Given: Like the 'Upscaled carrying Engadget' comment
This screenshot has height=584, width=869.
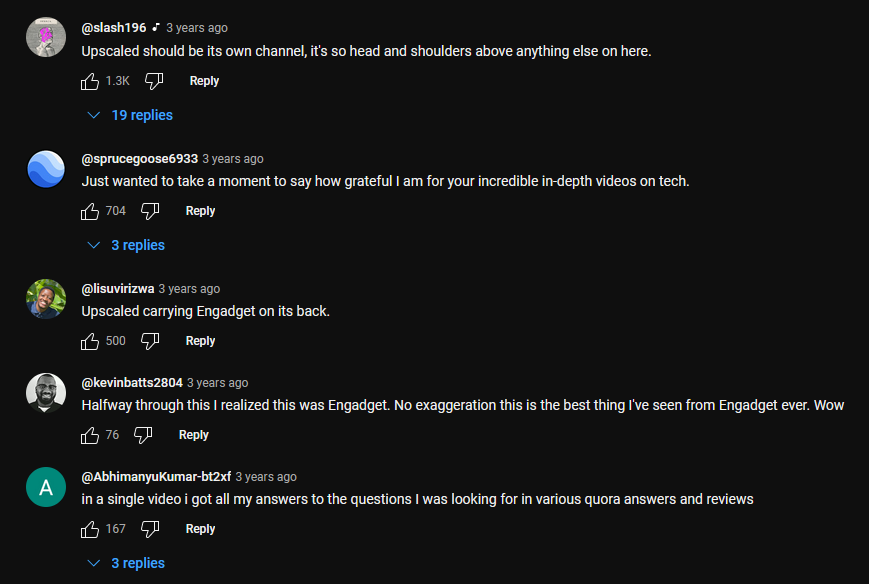Looking at the screenshot, I should (90, 341).
